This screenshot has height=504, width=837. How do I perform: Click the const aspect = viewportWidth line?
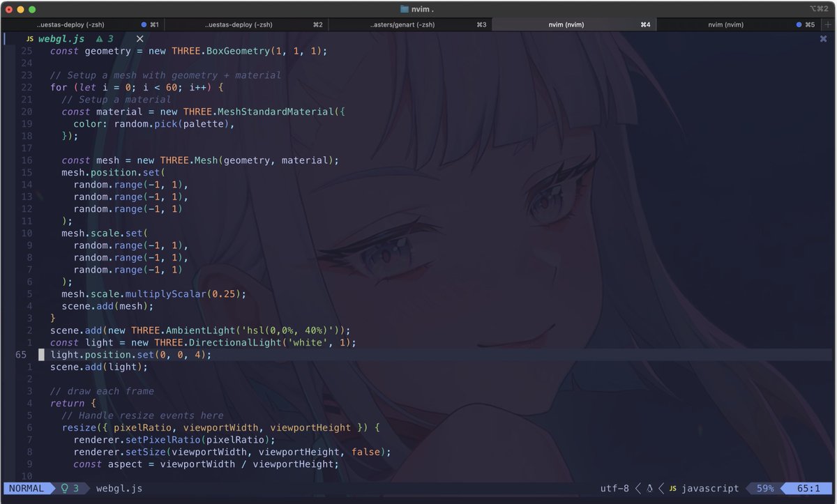tap(206, 464)
